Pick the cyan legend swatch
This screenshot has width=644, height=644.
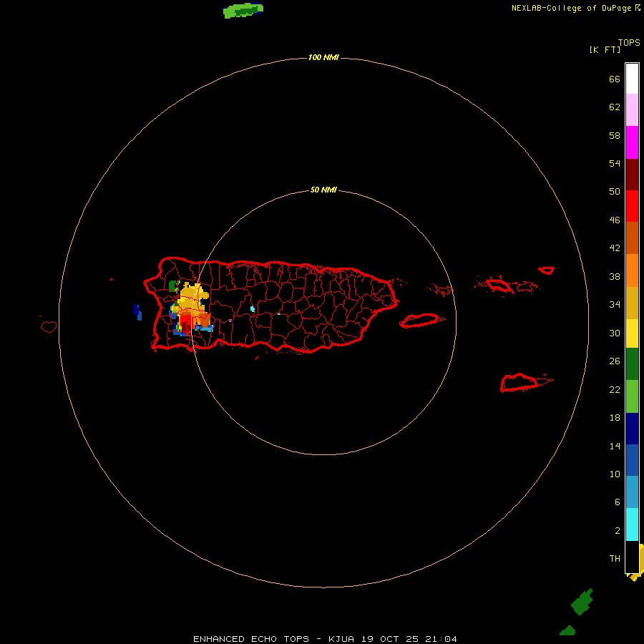pyautogui.click(x=632, y=524)
